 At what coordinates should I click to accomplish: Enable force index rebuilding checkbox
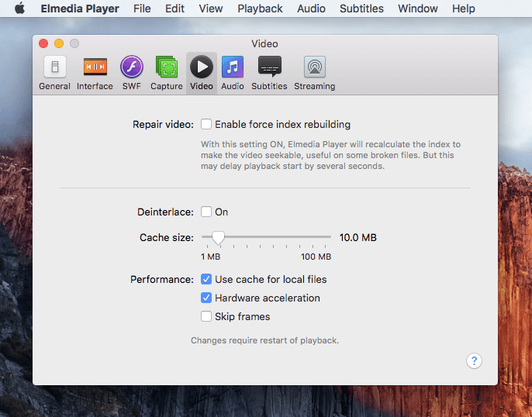click(x=206, y=124)
